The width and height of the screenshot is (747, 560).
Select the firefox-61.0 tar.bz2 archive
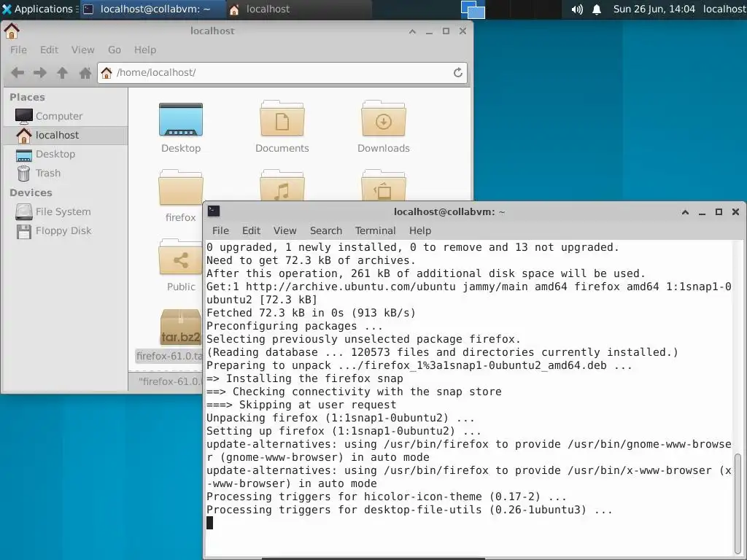(x=181, y=327)
